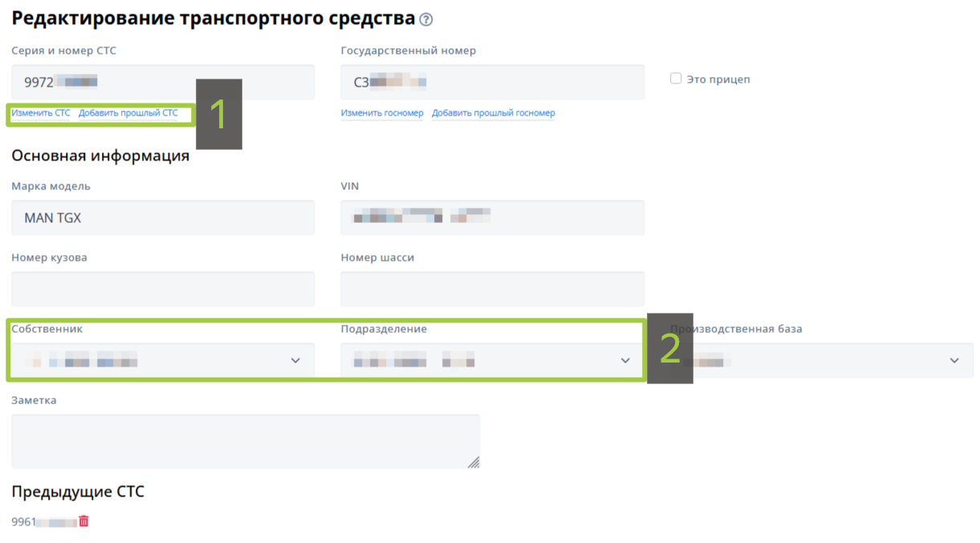Image resolution: width=980 pixels, height=543 pixels.
Task: Focus the Серия и номер СТС field
Action: pos(163,82)
